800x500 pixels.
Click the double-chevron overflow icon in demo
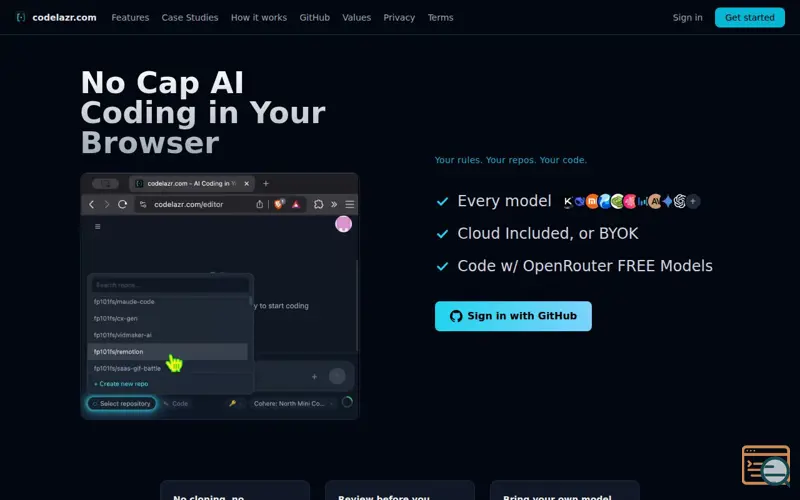tap(334, 204)
